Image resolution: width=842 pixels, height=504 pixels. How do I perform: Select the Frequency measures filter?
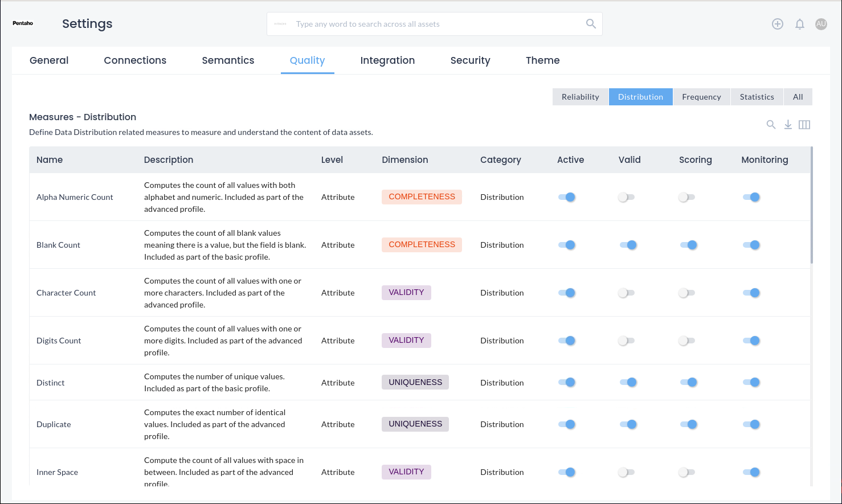701,97
